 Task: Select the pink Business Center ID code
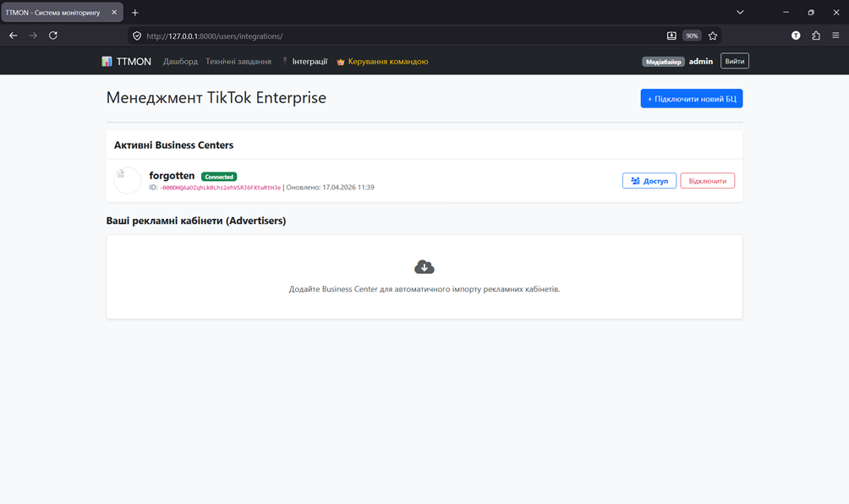click(x=221, y=188)
